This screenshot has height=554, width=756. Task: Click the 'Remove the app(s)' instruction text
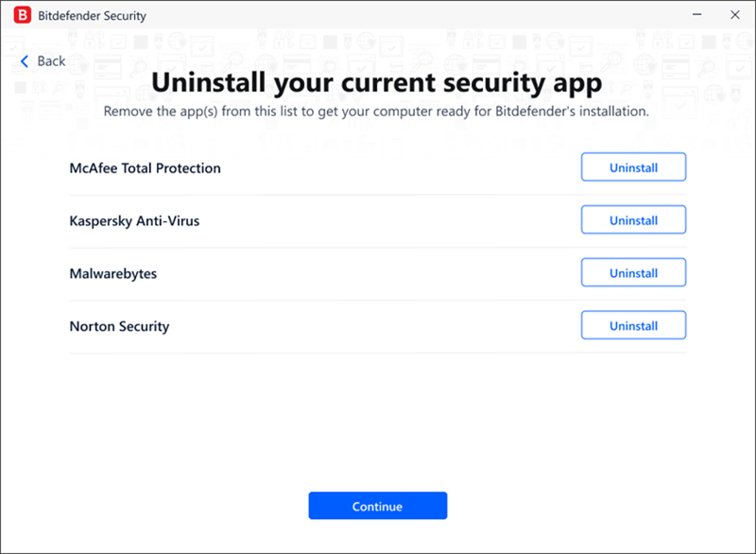pos(376,112)
